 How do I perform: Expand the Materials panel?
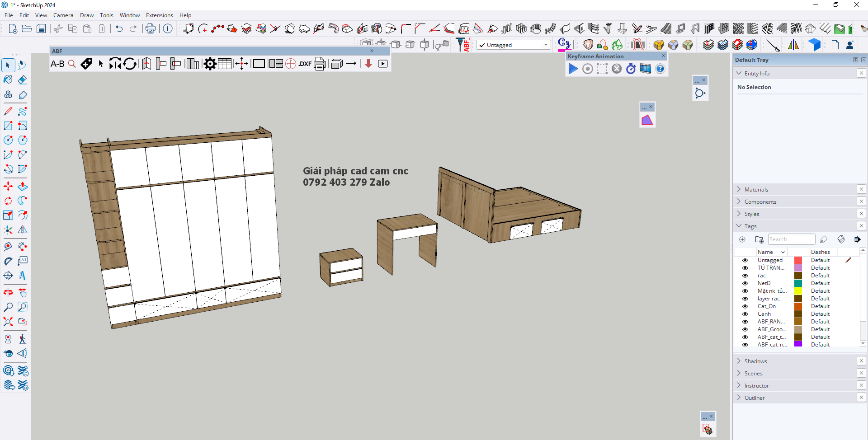click(x=756, y=190)
